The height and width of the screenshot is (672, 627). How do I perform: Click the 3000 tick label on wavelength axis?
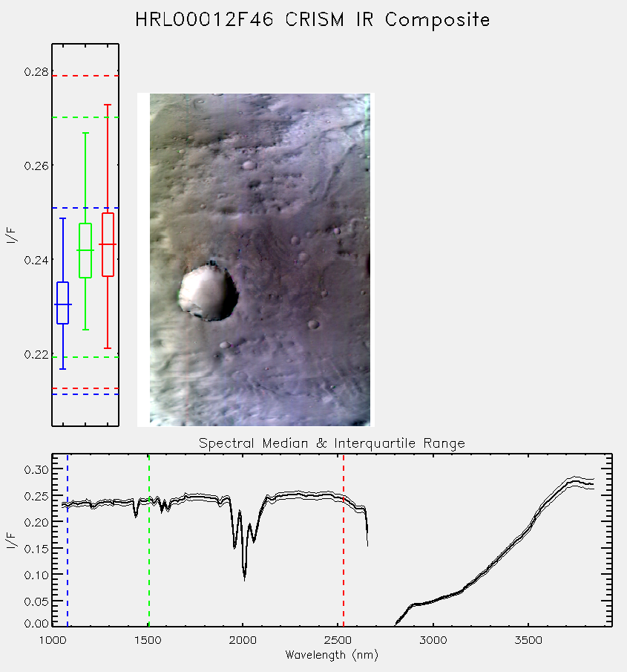(433, 640)
